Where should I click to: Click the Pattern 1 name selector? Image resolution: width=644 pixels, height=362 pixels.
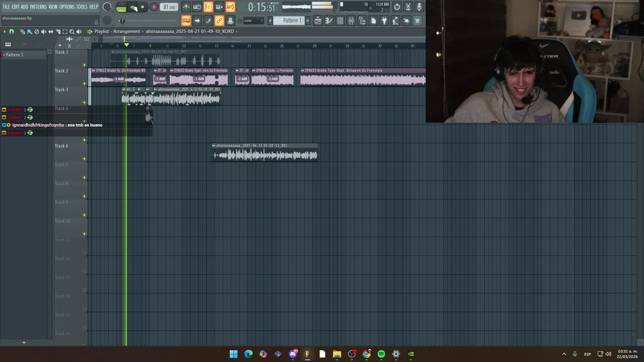click(289, 21)
